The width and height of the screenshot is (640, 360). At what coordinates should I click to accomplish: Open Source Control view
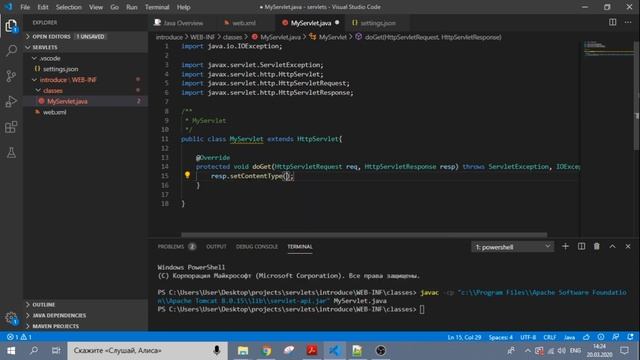click(x=11, y=76)
